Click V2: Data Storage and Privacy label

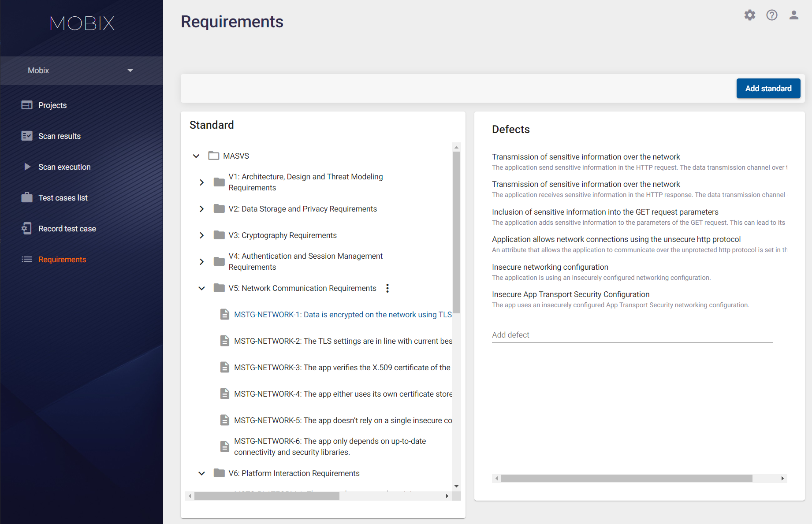[x=303, y=209]
